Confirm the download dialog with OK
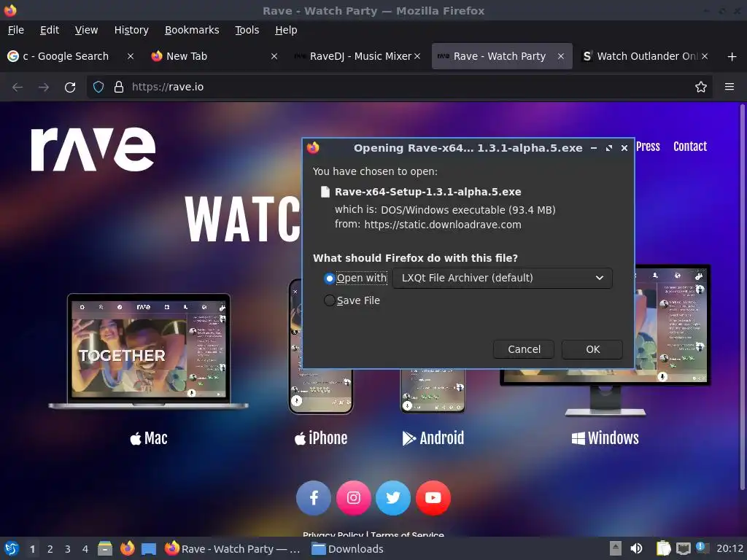Viewport: 747px width, 560px height. tap(592, 349)
